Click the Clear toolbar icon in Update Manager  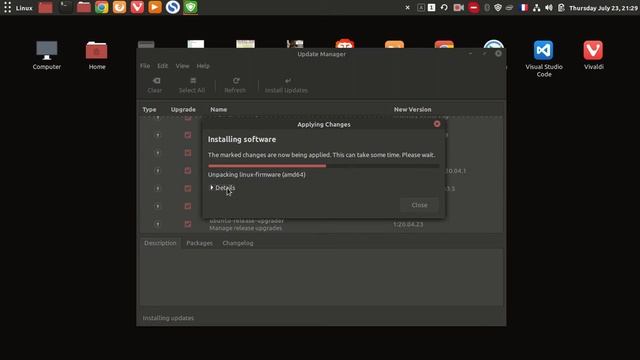[x=155, y=85]
